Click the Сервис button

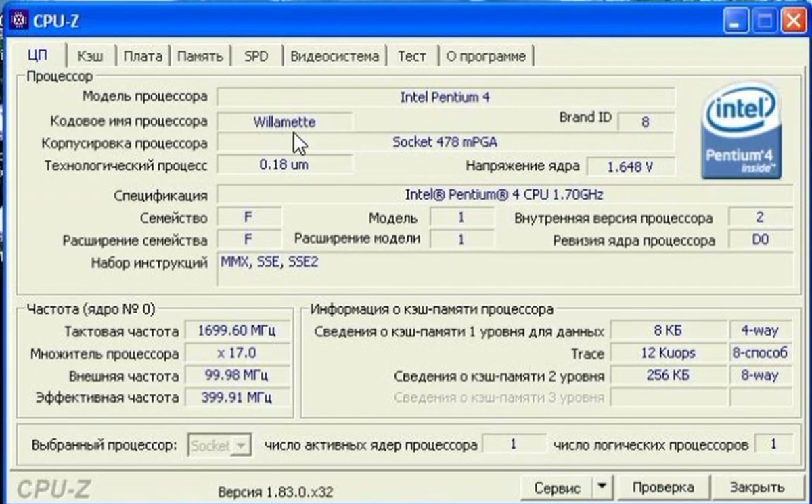558,488
